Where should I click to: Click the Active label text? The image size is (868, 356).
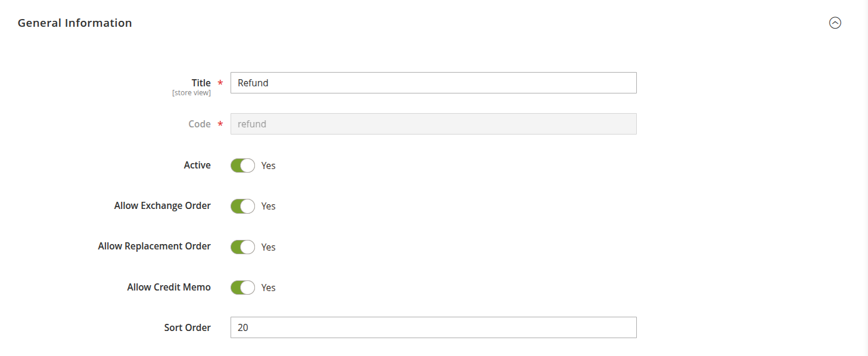[197, 165]
